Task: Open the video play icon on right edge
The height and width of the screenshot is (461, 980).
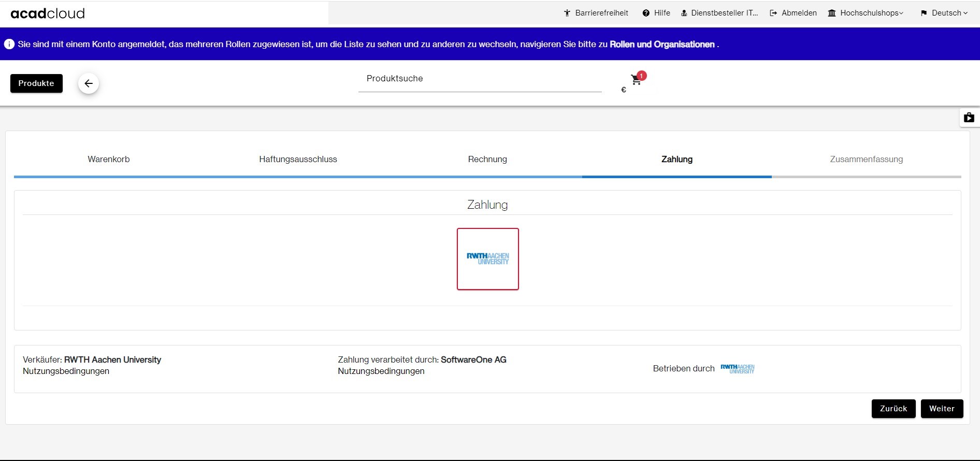Action: pos(969,118)
